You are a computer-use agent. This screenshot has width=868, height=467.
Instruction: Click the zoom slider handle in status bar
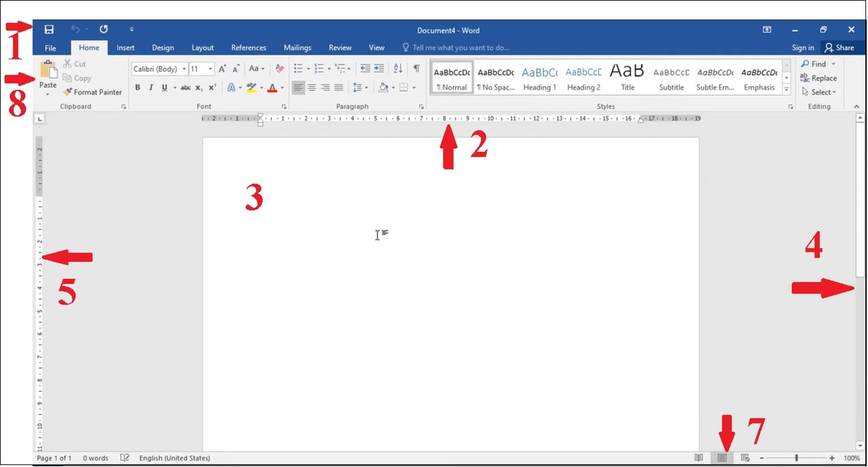(x=796, y=458)
